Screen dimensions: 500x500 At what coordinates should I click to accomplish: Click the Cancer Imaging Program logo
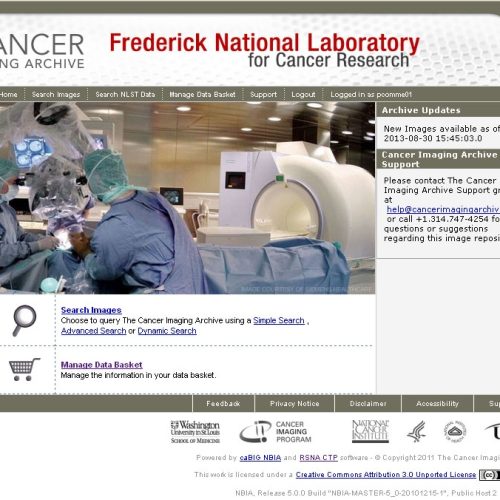pyautogui.click(x=276, y=432)
